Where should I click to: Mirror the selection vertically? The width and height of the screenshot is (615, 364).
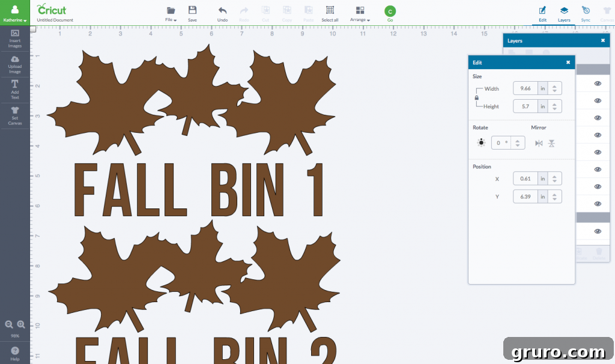551,143
